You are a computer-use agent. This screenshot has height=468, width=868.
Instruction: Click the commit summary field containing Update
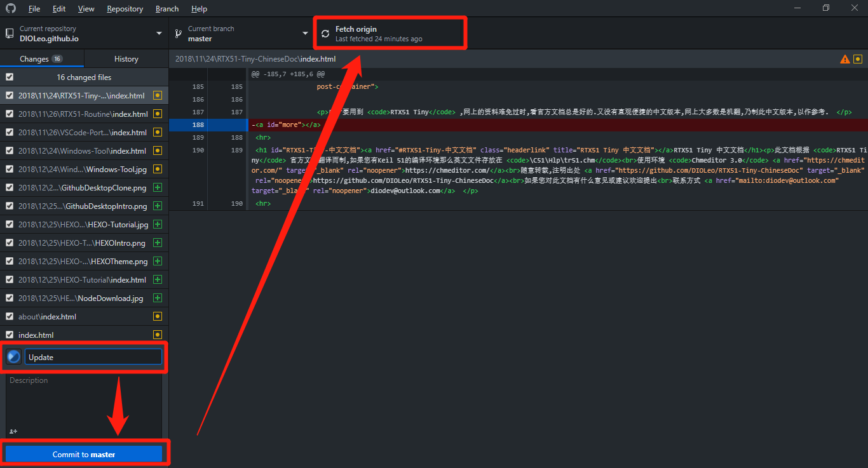click(x=93, y=357)
